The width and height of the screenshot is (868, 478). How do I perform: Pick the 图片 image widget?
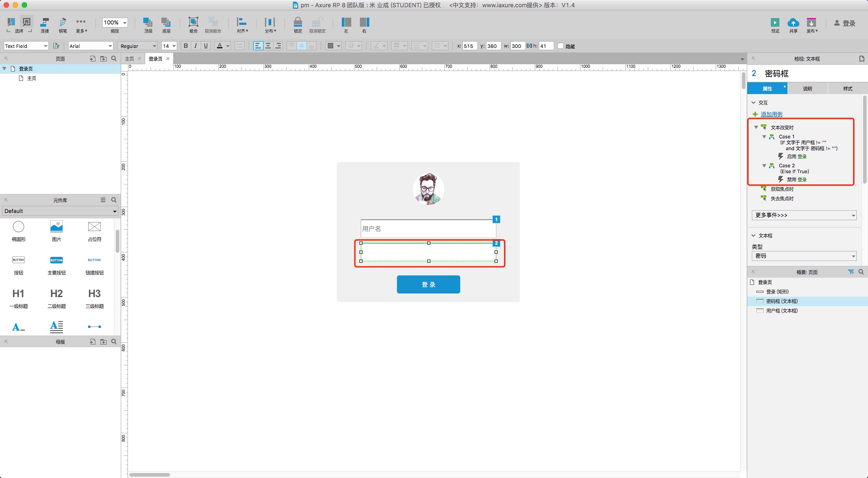tap(57, 231)
